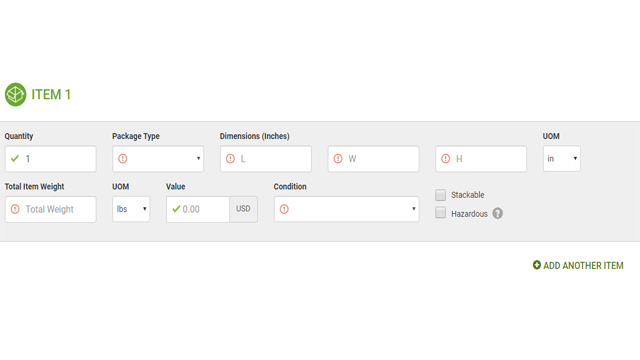Click the ITEM 1 heading text
This screenshot has height=360, width=640.
(x=51, y=95)
